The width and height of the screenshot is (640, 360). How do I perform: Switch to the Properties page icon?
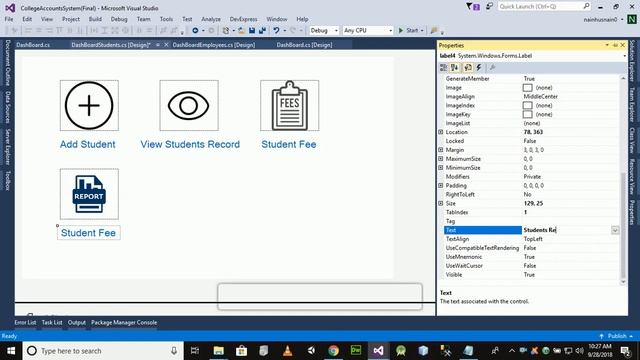(468, 67)
